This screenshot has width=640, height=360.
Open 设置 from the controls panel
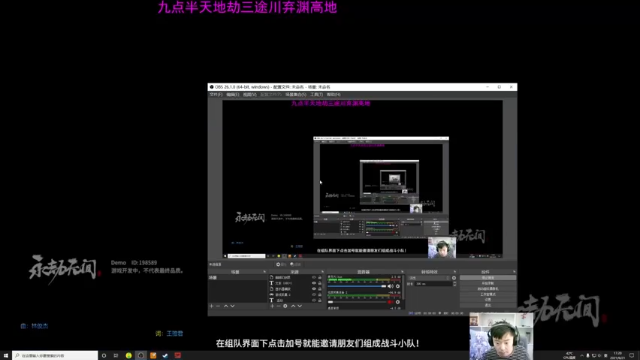tap(488, 300)
